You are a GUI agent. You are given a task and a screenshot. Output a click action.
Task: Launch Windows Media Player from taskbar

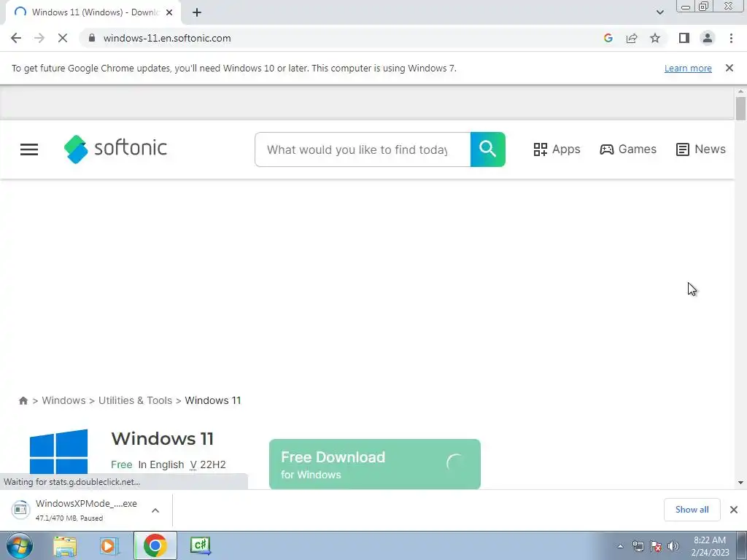[109, 545]
